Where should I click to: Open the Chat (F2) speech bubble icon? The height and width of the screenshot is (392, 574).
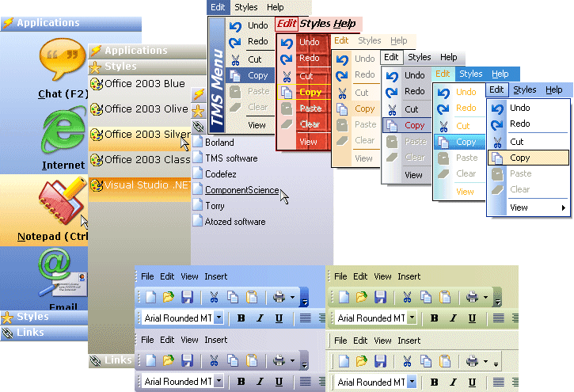[63, 59]
